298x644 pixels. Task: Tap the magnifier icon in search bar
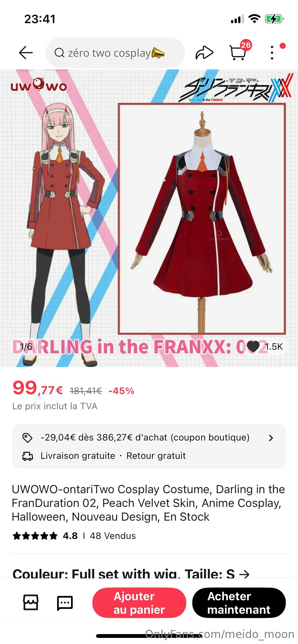(x=59, y=53)
